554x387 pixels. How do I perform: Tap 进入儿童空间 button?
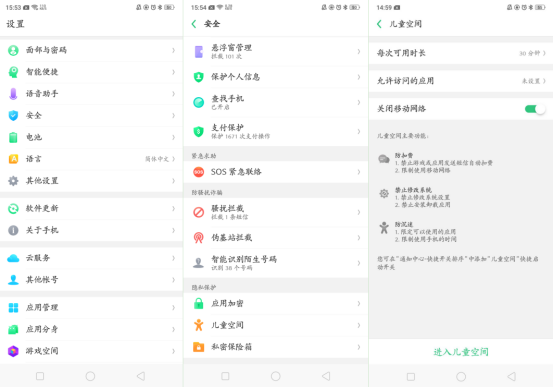click(x=461, y=352)
